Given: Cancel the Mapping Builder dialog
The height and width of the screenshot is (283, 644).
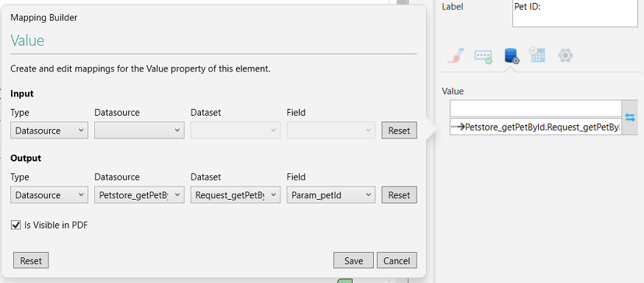Looking at the screenshot, I should click(x=397, y=260).
